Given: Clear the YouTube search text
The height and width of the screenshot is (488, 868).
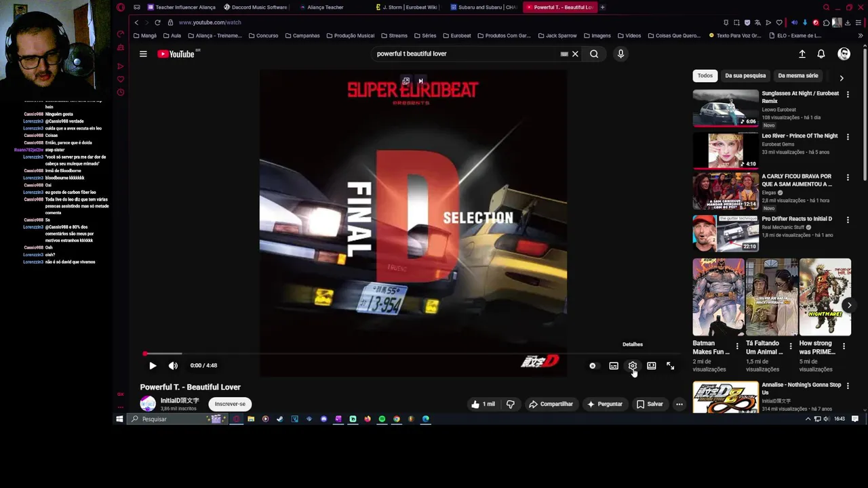Looking at the screenshot, I should pos(575,54).
